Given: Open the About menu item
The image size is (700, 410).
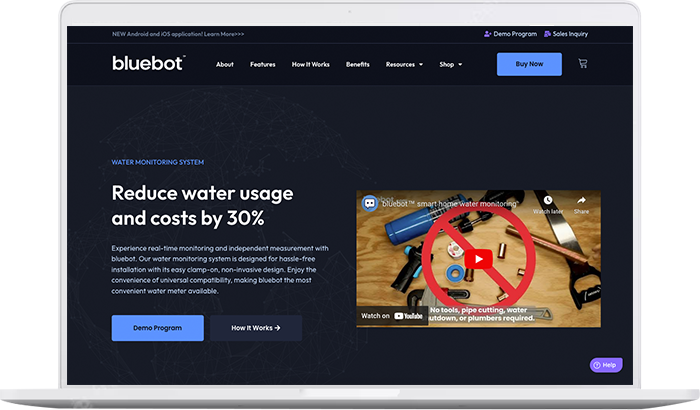Looking at the screenshot, I should point(225,64).
